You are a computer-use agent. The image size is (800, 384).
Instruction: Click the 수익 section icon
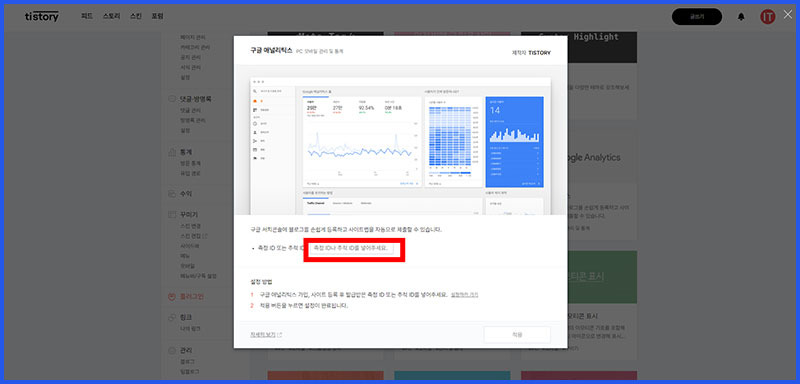click(x=172, y=194)
